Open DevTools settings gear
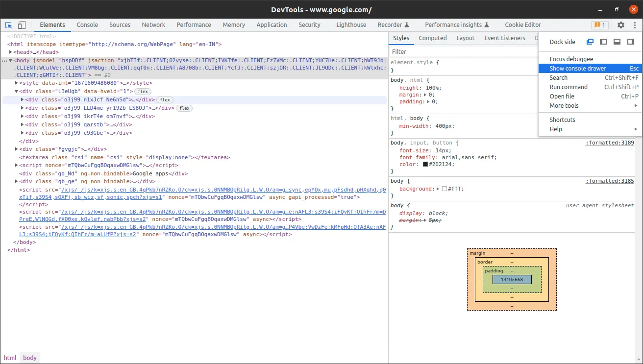Image resolution: width=643 pixels, height=364 pixels. (x=621, y=25)
